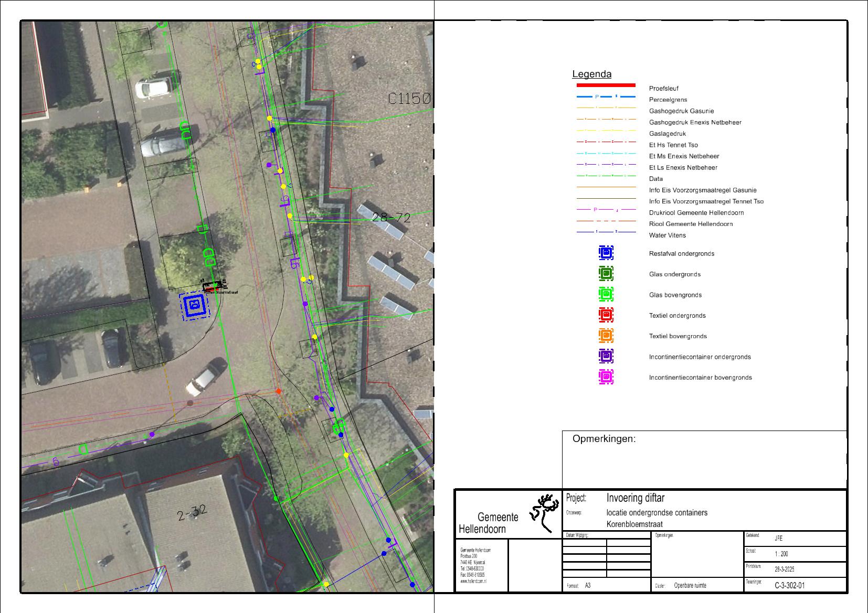
Task: Click the blue Perceelgrens line sample
Action: coord(606,97)
